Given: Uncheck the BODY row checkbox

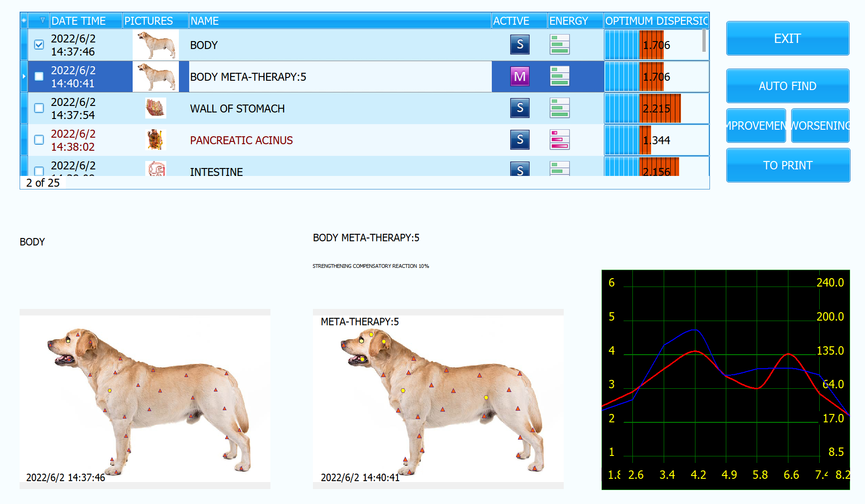Looking at the screenshot, I should click(x=39, y=44).
